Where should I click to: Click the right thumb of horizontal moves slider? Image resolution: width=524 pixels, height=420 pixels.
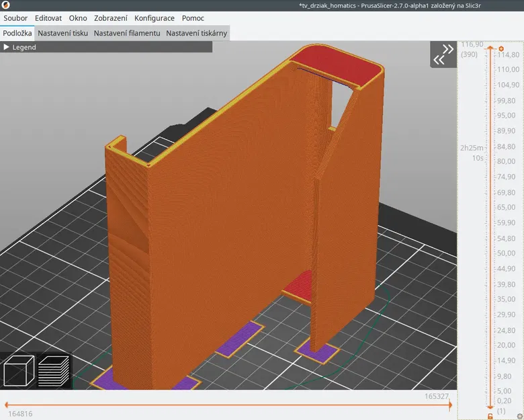[x=450, y=405]
